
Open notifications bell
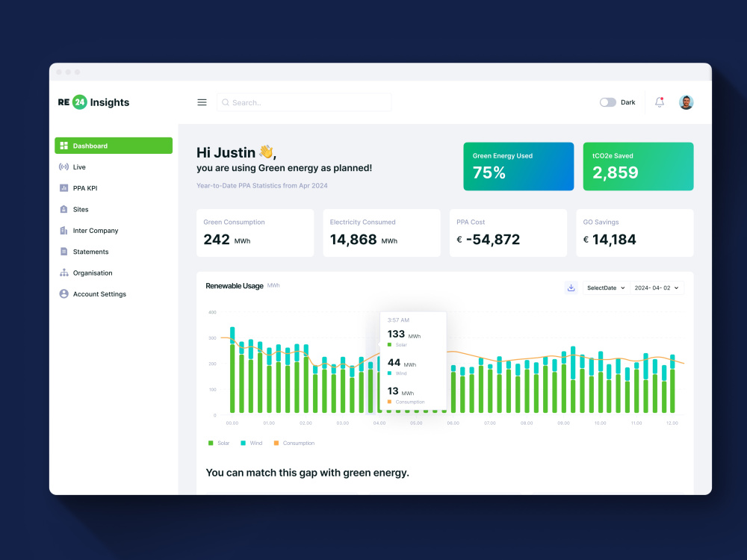[660, 102]
